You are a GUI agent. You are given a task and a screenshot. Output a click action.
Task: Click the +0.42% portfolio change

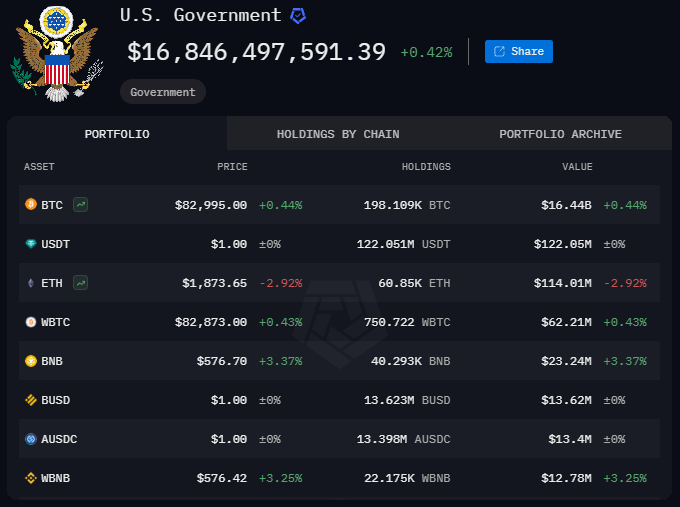(426, 52)
